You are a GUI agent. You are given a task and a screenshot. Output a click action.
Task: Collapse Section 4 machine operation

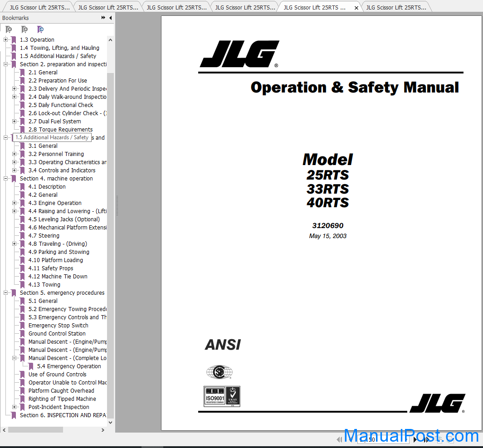5,179
